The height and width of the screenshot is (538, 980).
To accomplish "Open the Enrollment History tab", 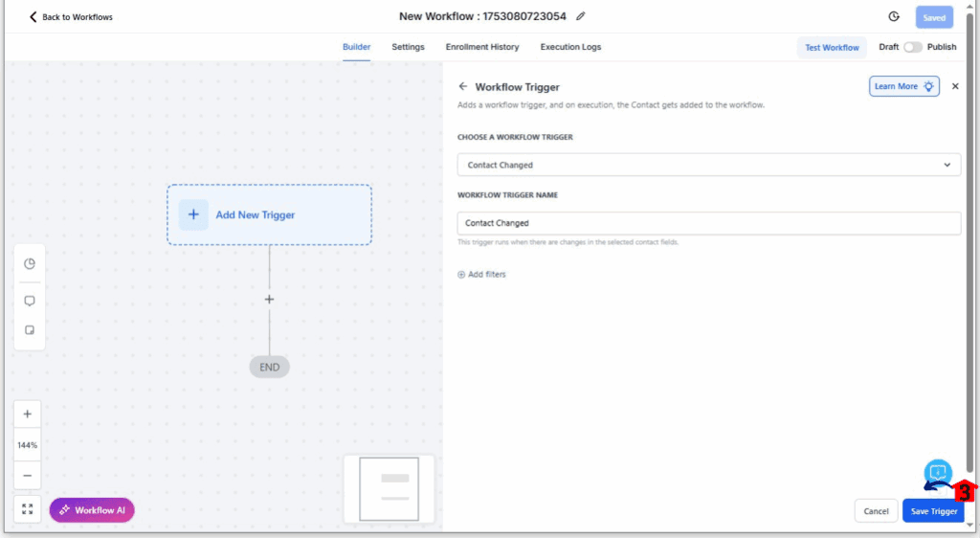I will point(482,47).
